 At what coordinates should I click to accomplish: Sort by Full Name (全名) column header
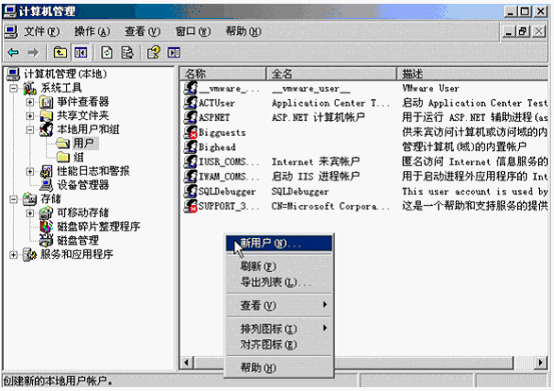(x=331, y=74)
